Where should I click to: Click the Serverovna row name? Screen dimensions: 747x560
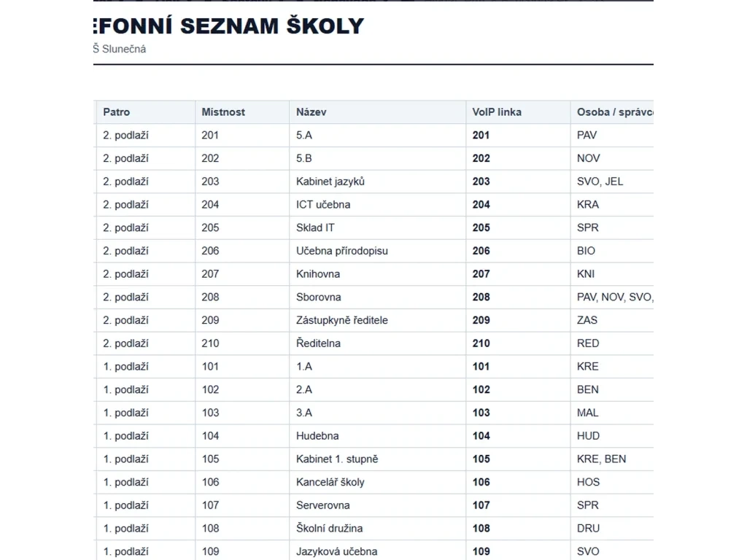click(322, 505)
